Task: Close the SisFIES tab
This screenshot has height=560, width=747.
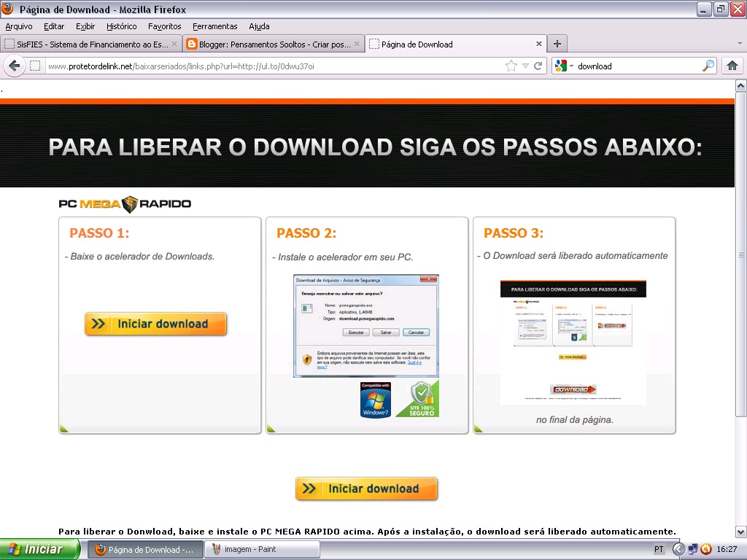Action: point(174,44)
